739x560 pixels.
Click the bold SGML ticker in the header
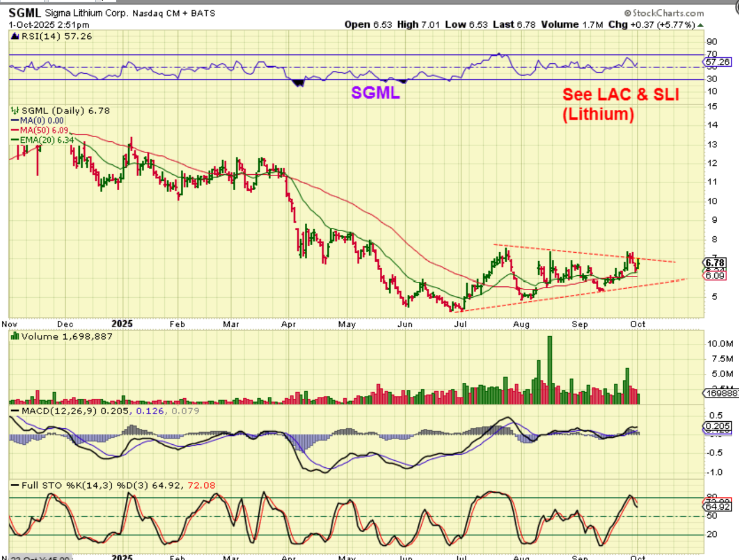24,12
